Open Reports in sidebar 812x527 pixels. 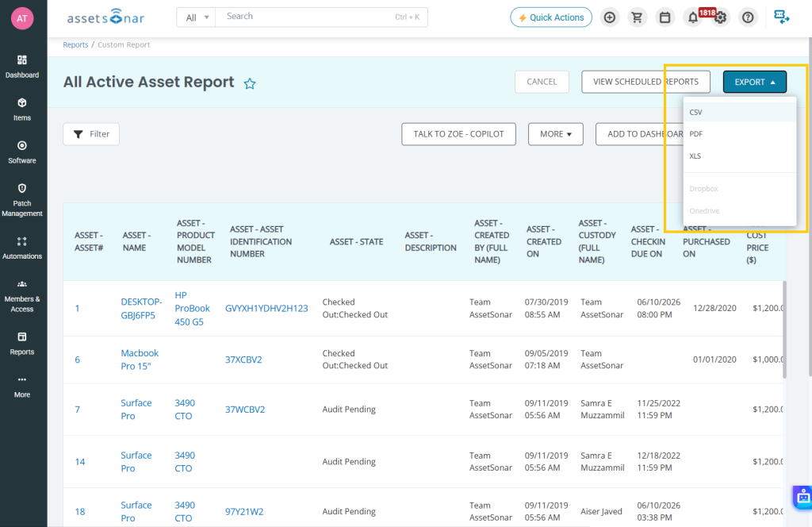point(21,344)
